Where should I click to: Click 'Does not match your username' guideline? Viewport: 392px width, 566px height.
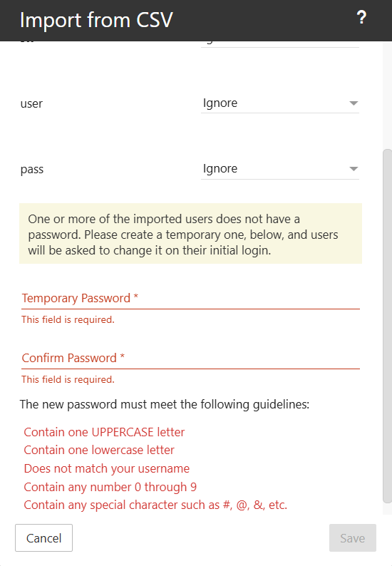(107, 468)
